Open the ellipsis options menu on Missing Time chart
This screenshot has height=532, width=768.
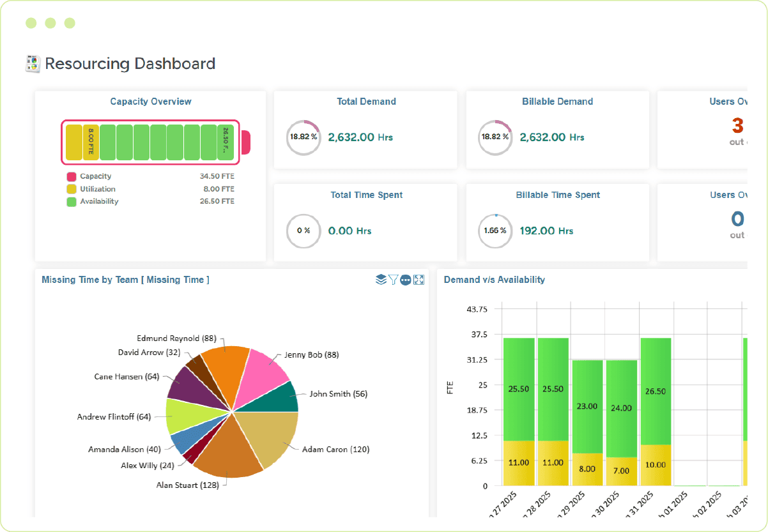(x=406, y=280)
